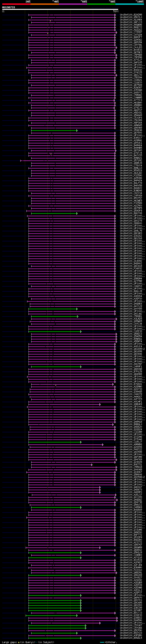Select UniRef100_Q6CLY0 entry

[x=131, y=75]
